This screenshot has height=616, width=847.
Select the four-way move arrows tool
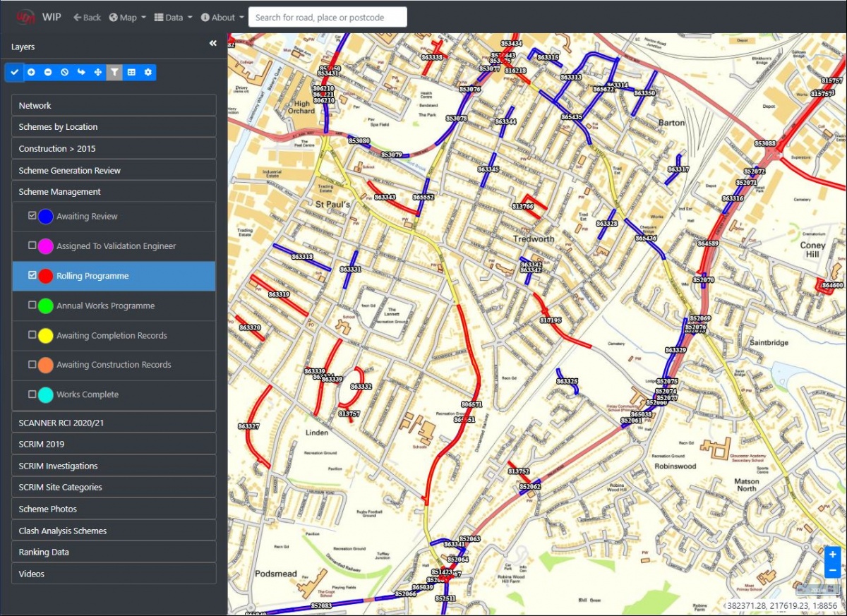pyautogui.click(x=98, y=72)
